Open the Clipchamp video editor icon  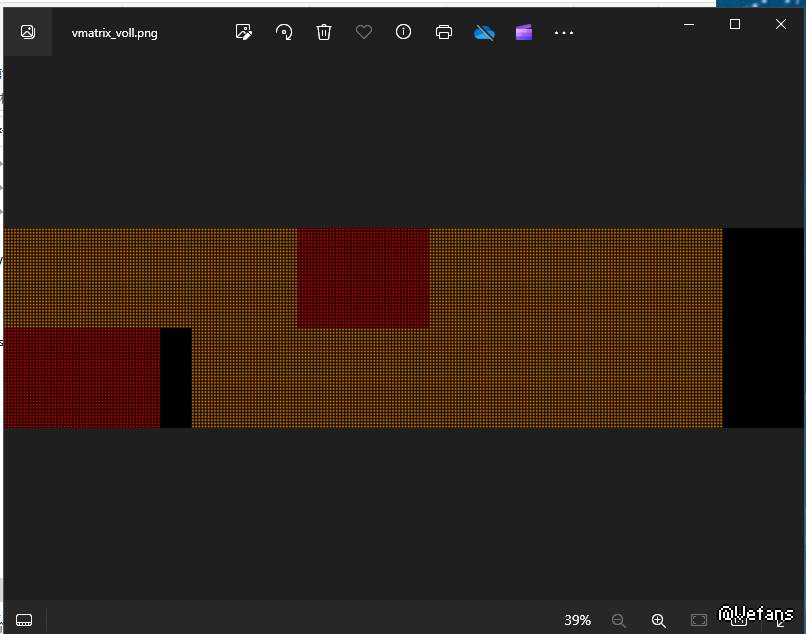point(524,32)
